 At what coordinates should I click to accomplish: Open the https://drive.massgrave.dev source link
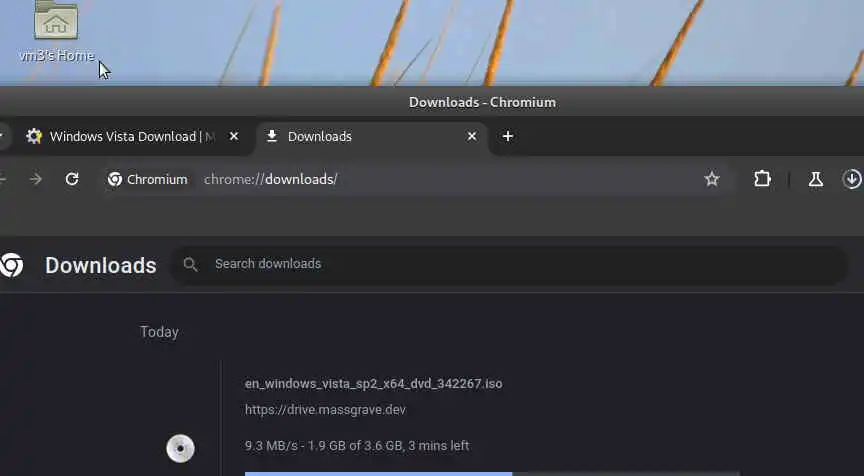point(325,410)
